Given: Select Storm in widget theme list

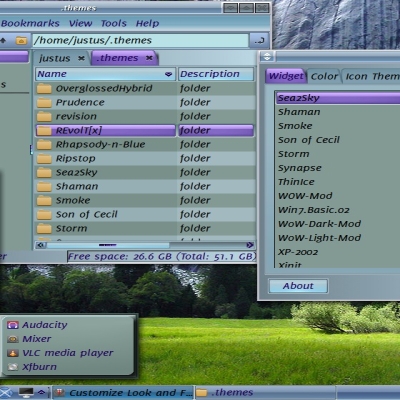Looking at the screenshot, I should (338, 154).
